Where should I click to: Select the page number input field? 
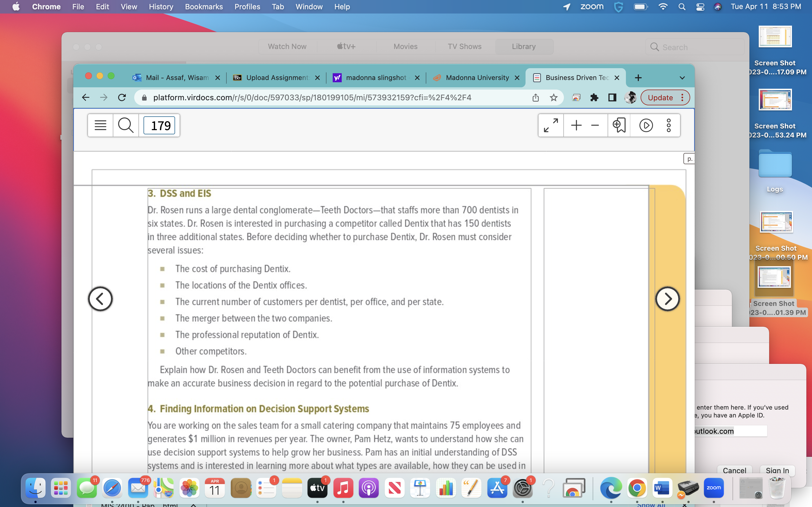pyautogui.click(x=160, y=125)
